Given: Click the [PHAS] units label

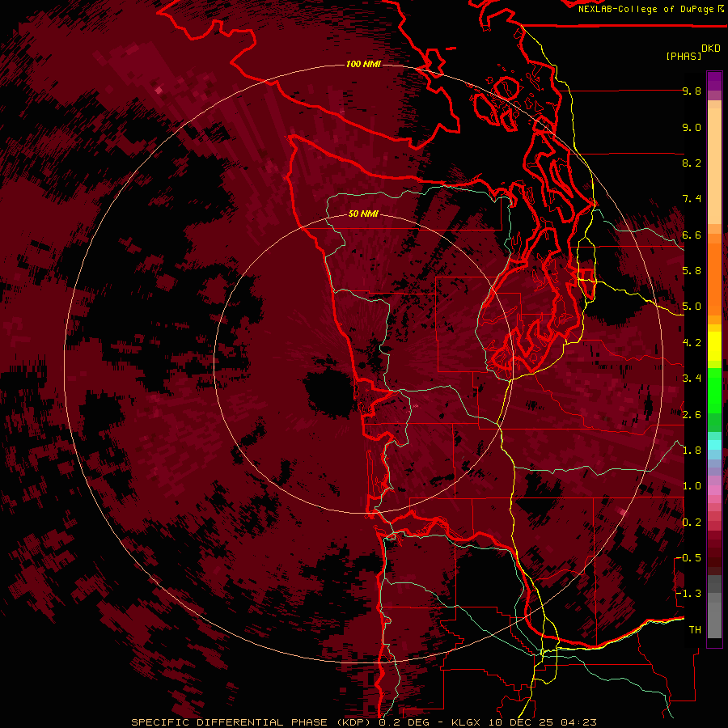Looking at the screenshot, I should point(684,56).
